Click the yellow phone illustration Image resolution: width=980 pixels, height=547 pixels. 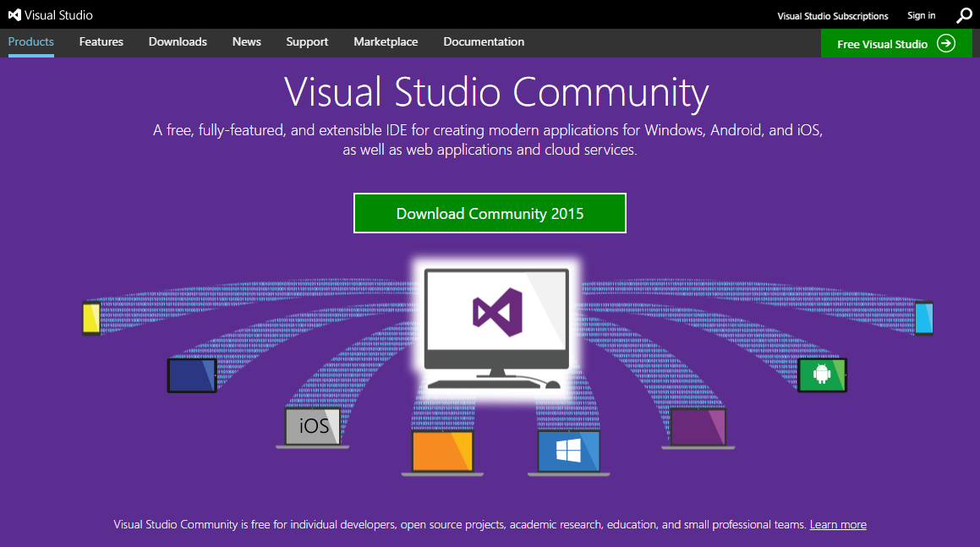pos(91,318)
